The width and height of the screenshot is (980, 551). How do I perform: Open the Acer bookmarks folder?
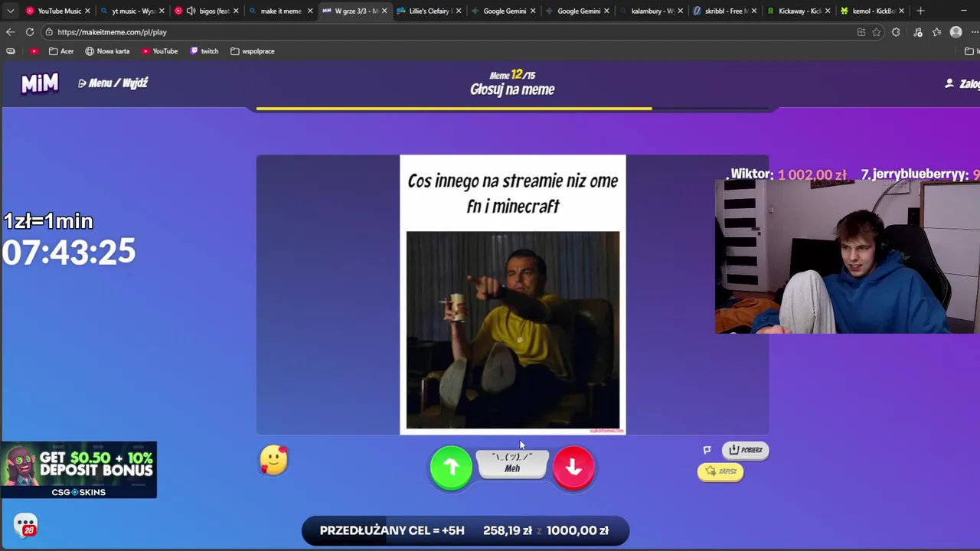(61, 51)
